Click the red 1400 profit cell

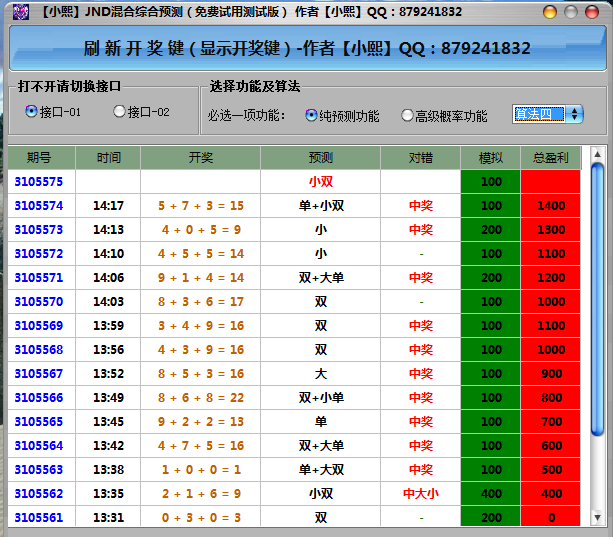pos(551,206)
